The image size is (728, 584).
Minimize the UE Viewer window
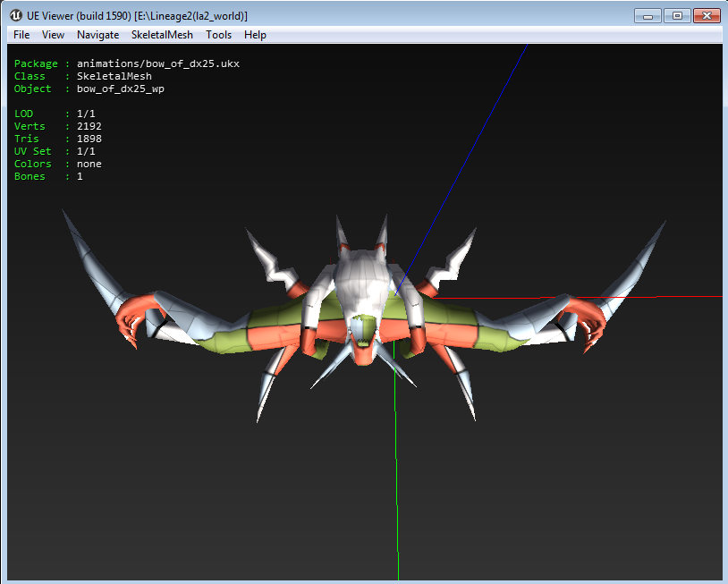648,16
